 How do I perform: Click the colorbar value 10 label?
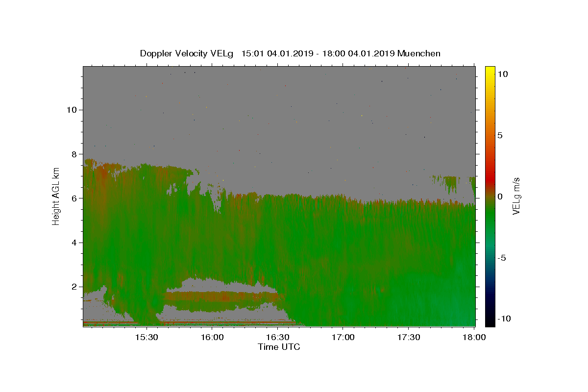[x=502, y=73]
